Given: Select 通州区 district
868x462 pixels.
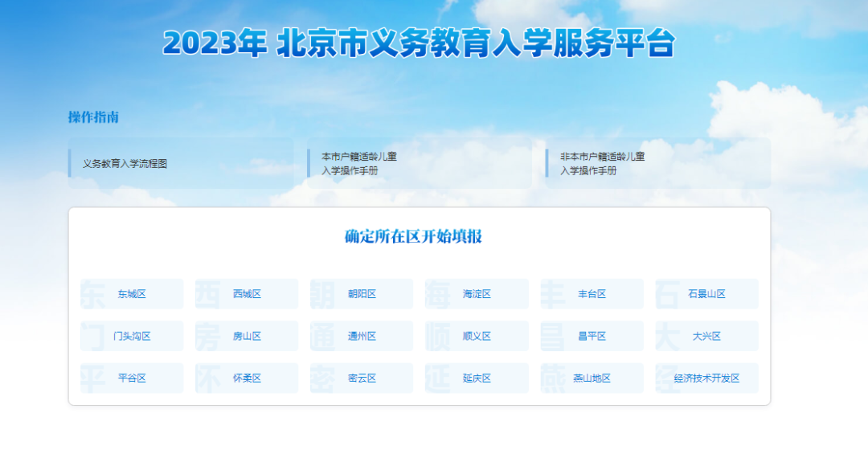Looking at the screenshot, I should pos(362,336).
